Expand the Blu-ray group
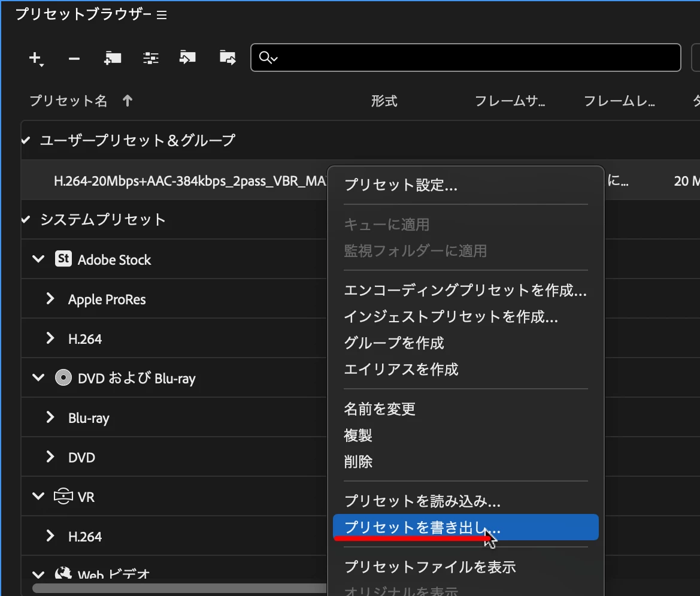This screenshot has height=596, width=700. [x=50, y=417]
